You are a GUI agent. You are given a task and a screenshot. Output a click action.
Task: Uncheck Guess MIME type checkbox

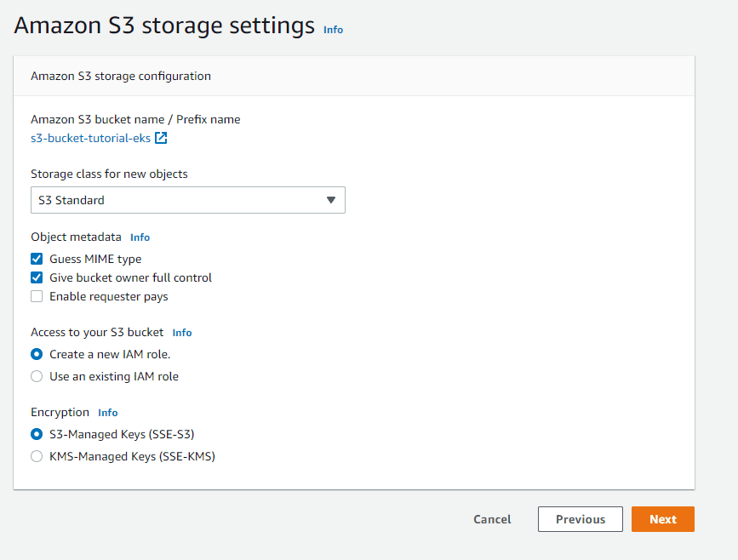[37, 259]
